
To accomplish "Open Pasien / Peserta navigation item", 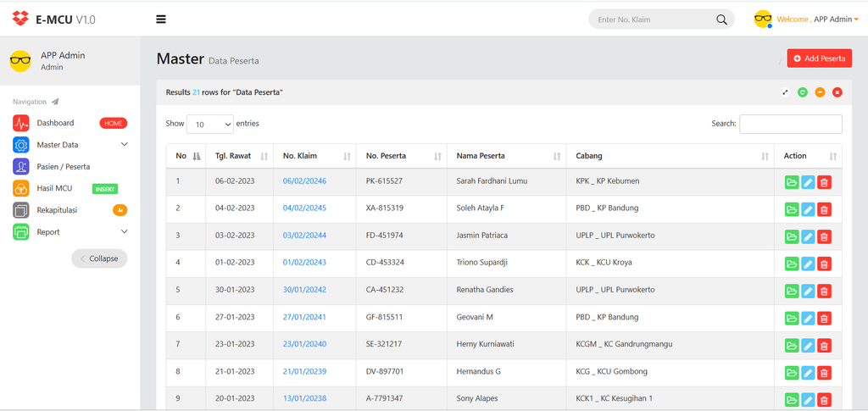I will pos(64,166).
